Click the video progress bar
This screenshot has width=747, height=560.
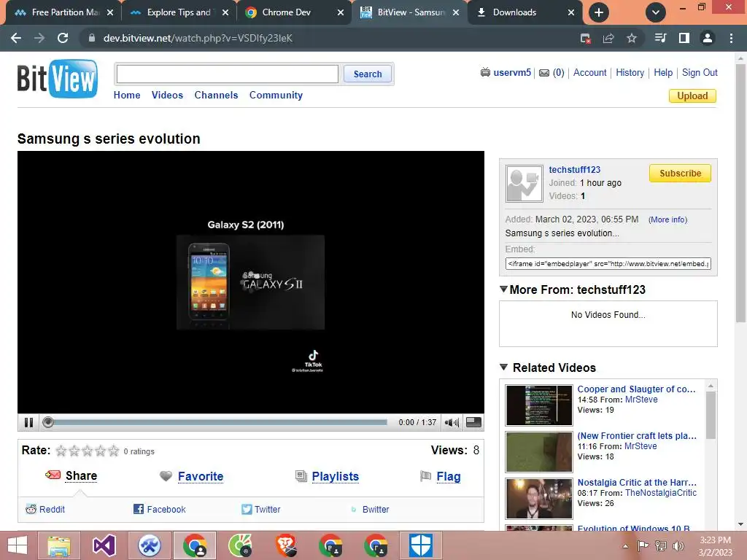tap(220, 422)
